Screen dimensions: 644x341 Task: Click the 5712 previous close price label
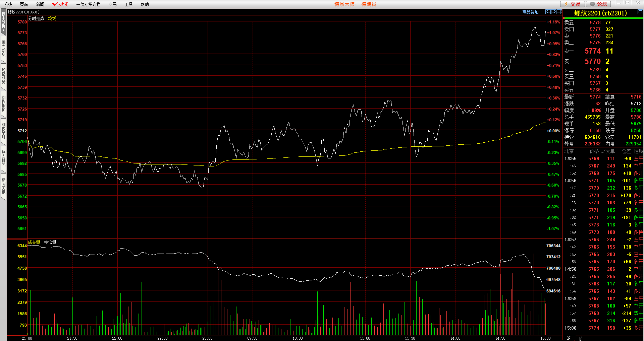[x=22, y=131]
